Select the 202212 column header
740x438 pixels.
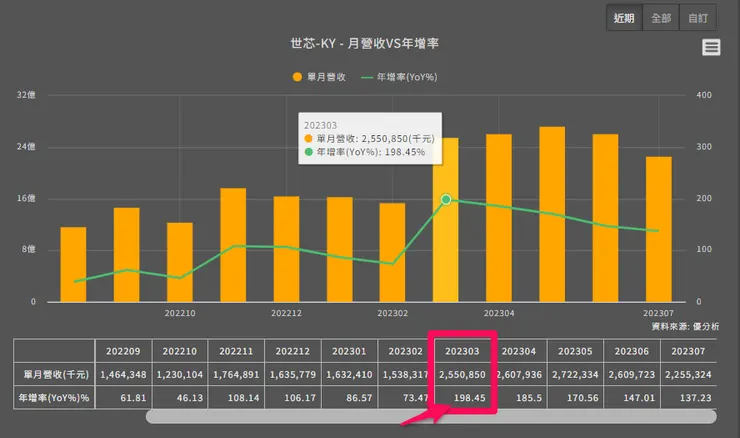293,351
